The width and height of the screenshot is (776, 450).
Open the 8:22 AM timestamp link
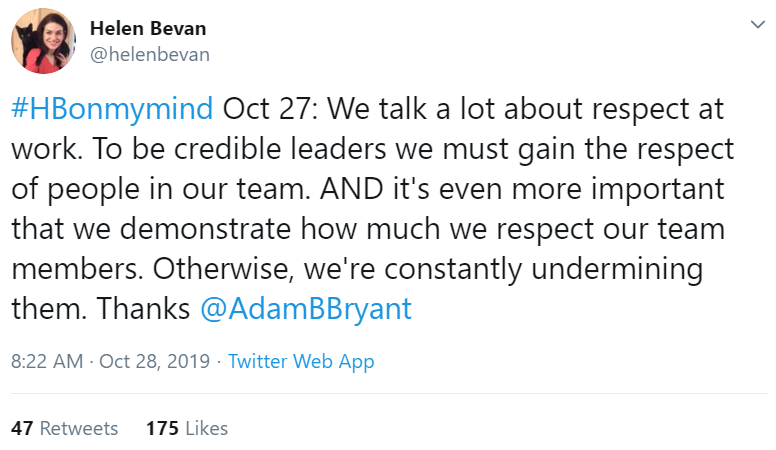pos(47,361)
